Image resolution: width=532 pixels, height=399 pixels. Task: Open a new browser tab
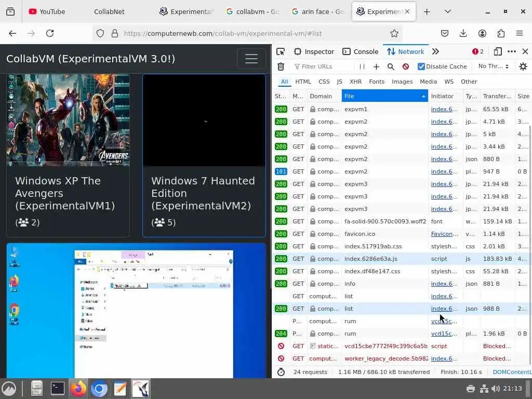point(427,11)
